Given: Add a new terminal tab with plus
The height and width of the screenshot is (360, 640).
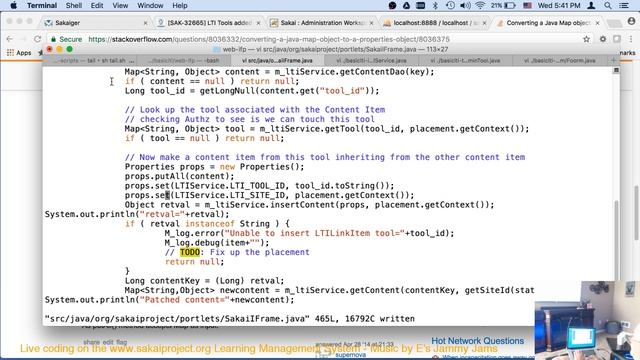Looking at the screenshot, I should 613,60.
